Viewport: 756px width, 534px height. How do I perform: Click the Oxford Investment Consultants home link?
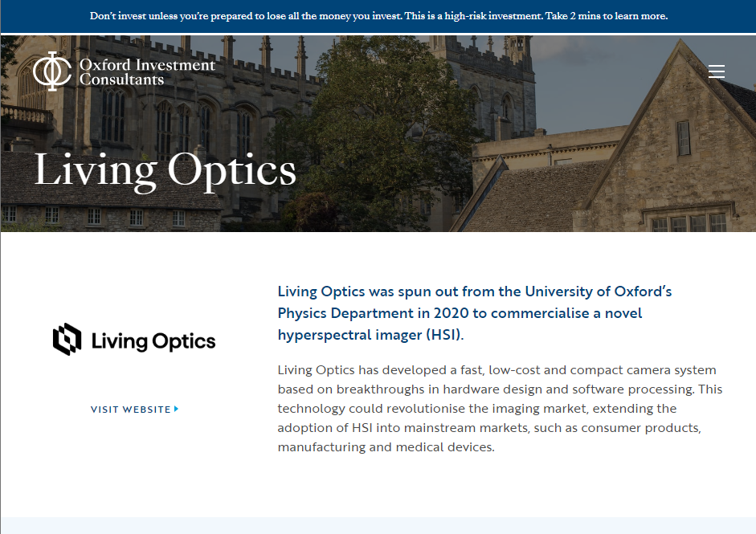tap(124, 71)
